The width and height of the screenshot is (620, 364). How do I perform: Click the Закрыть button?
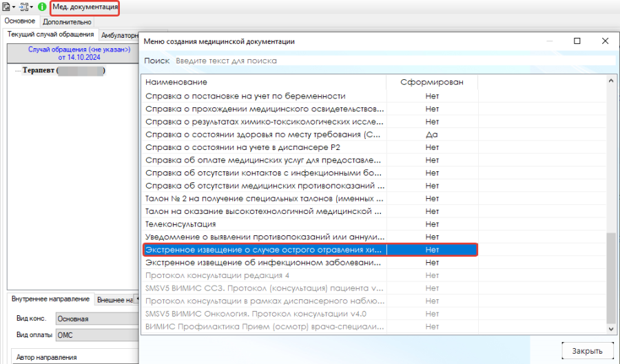pos(587,351)
